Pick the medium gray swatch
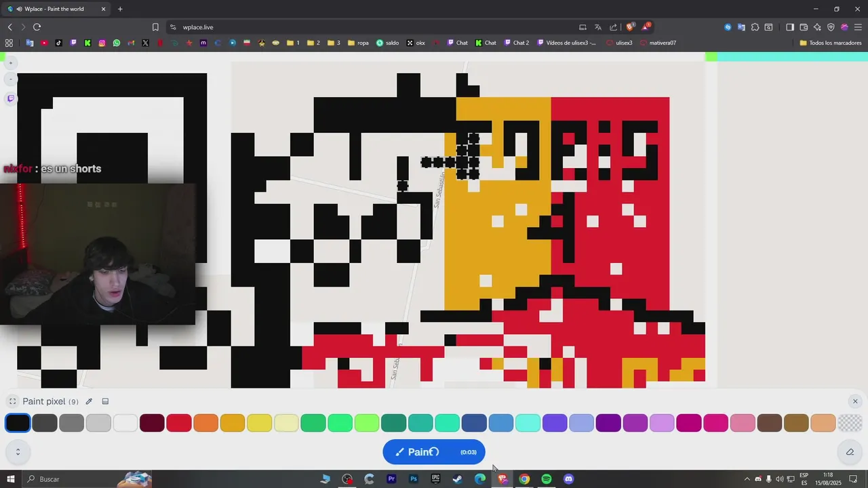The height and width of the screenshot is (488, 868). (x=71, y=423)
